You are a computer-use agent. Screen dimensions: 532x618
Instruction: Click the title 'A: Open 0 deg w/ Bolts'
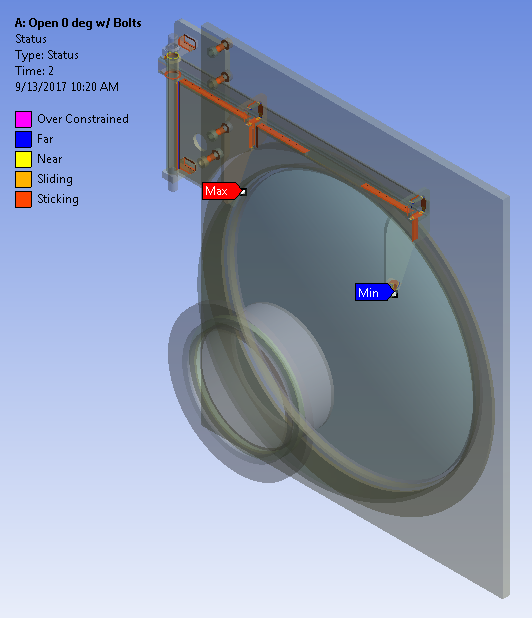(78, 23)
